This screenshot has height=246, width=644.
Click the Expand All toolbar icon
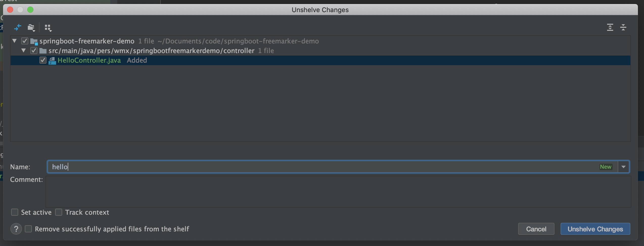pyautogui.click(x=610, y=27)
